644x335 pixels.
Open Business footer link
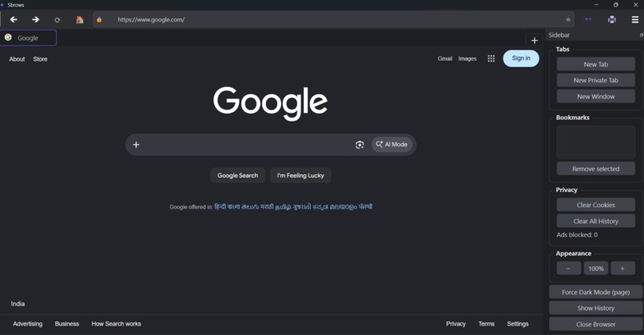point(66,324)
